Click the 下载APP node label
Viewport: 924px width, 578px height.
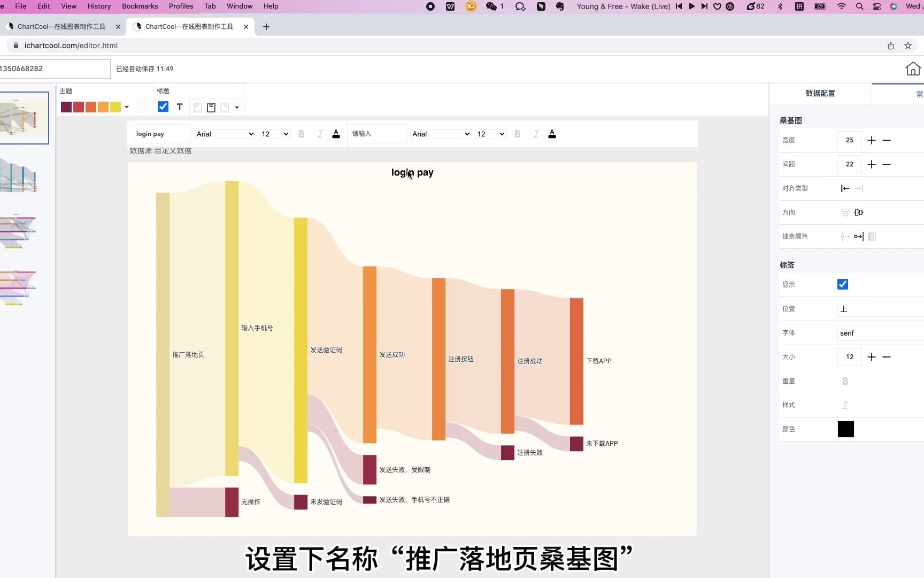(599, 361)
